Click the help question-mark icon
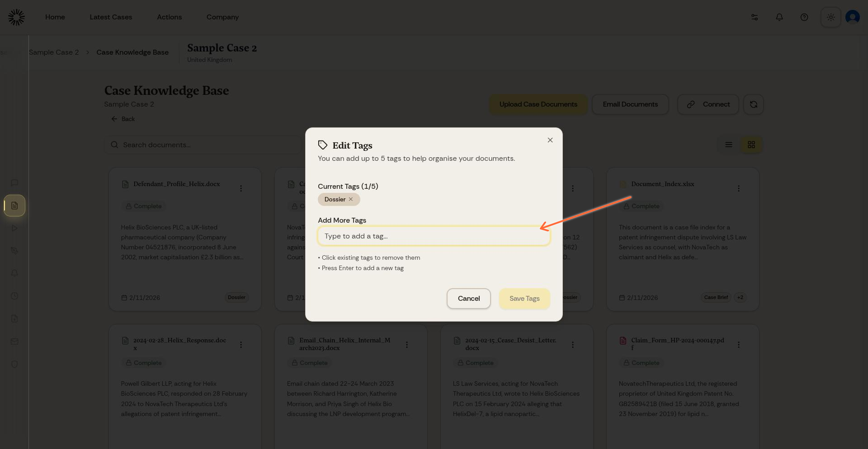Image resolution: width=868 pixels, height=449 pixels. point(804,17)
